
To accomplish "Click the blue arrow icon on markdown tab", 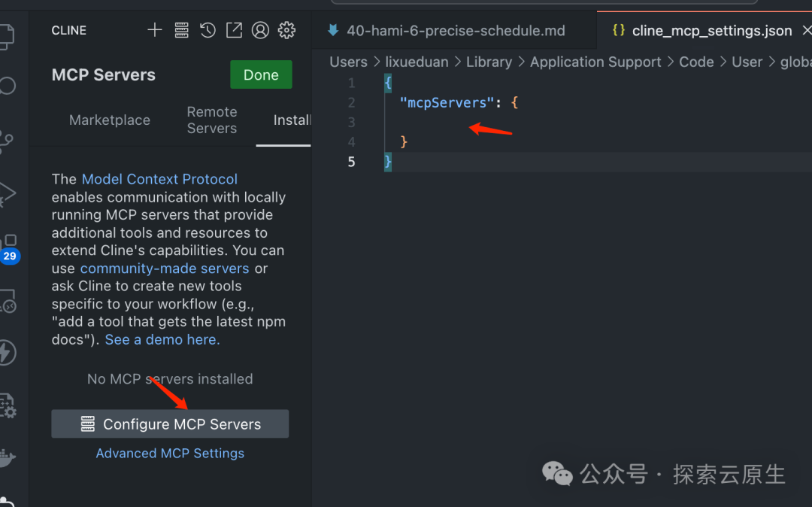I will (x=333, y=30).
